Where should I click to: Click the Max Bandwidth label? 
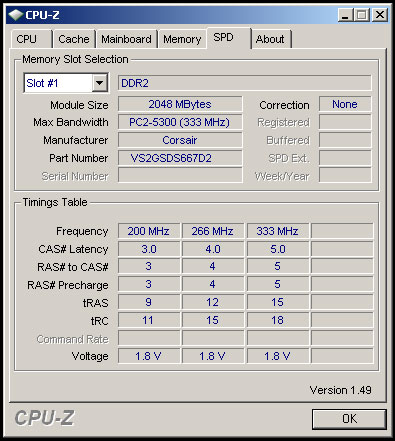pos(71,122)
